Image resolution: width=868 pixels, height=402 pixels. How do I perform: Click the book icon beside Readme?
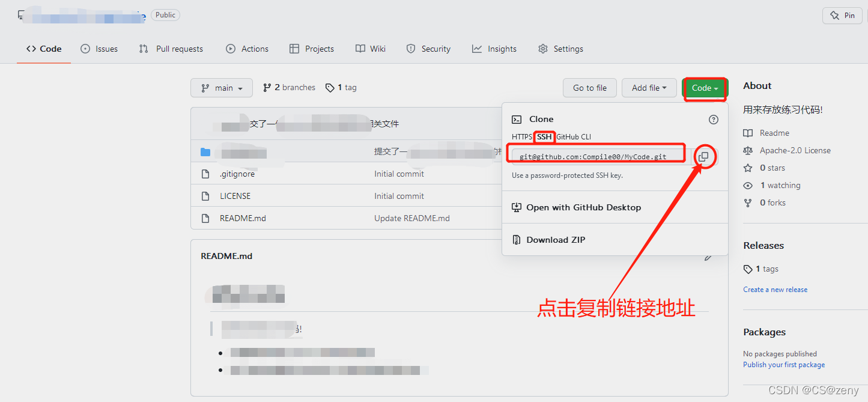tap(748, 133)
